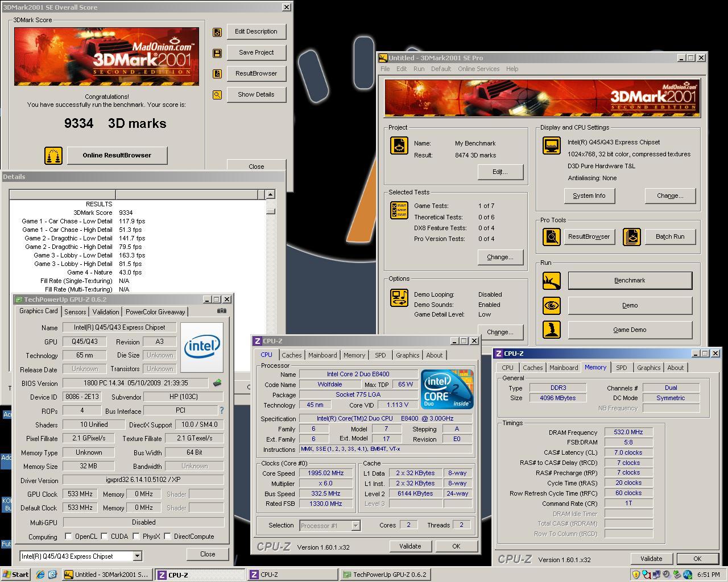Click the Show Details magnifier icon
This screenshot has width=728, height=582.
click(217, 95)
